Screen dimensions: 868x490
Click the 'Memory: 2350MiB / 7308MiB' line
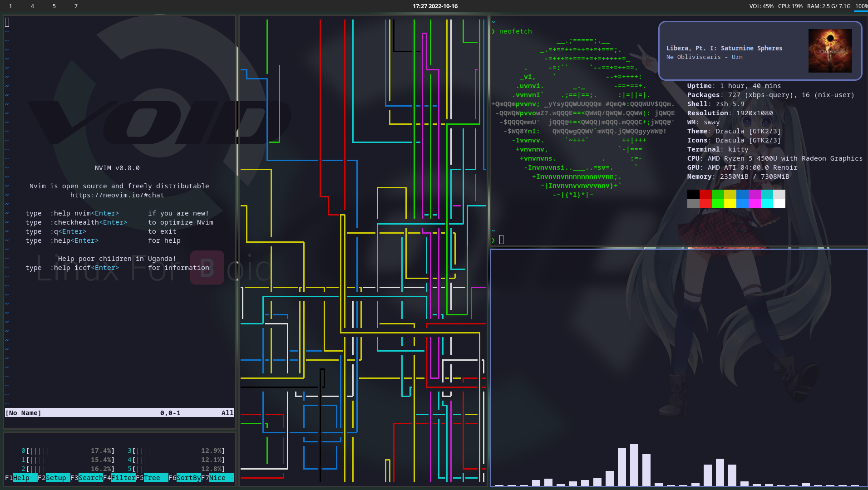[738, 176]
